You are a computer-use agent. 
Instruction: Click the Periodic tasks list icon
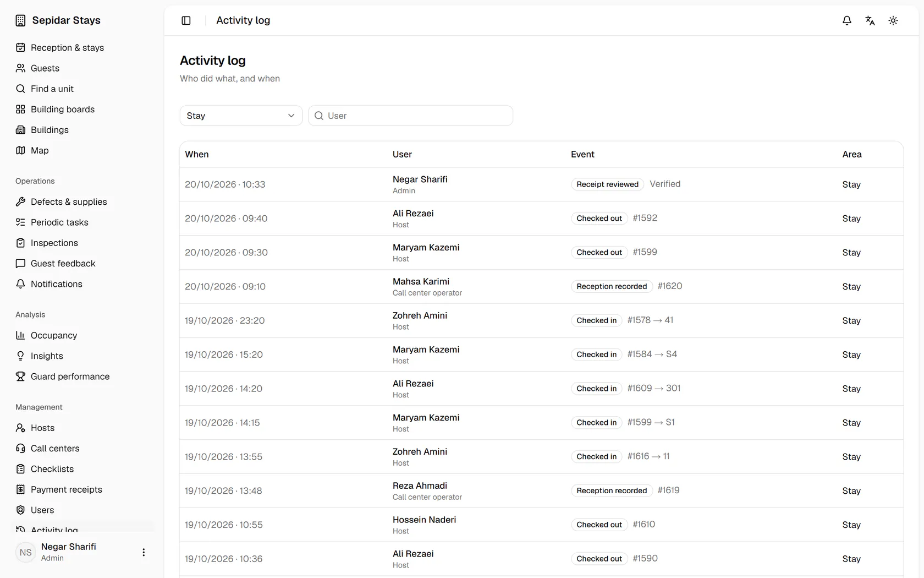click(x=20, y=222)
